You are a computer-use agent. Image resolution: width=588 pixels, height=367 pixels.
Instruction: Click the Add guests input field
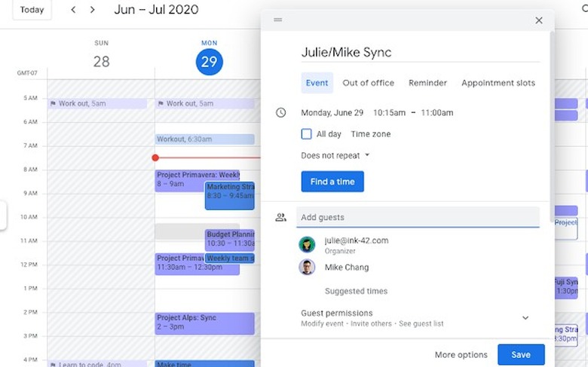[418, 217]
